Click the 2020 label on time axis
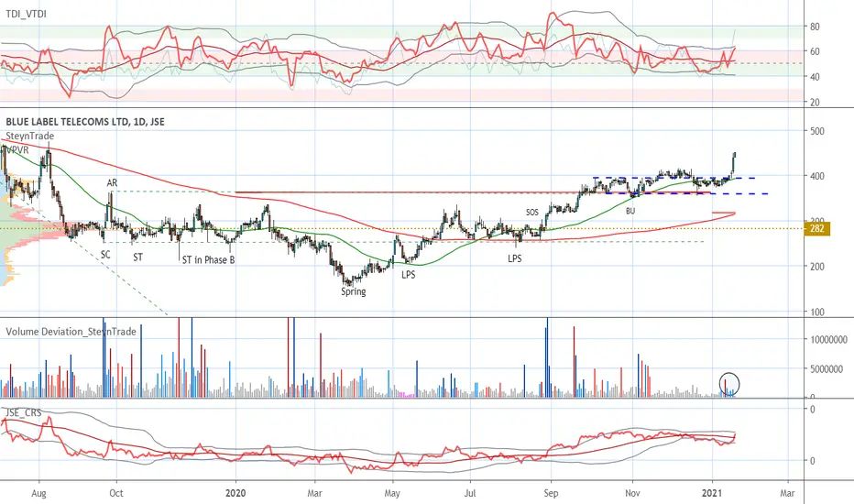This screenshot has width=854, height=504. coord(235,494)
